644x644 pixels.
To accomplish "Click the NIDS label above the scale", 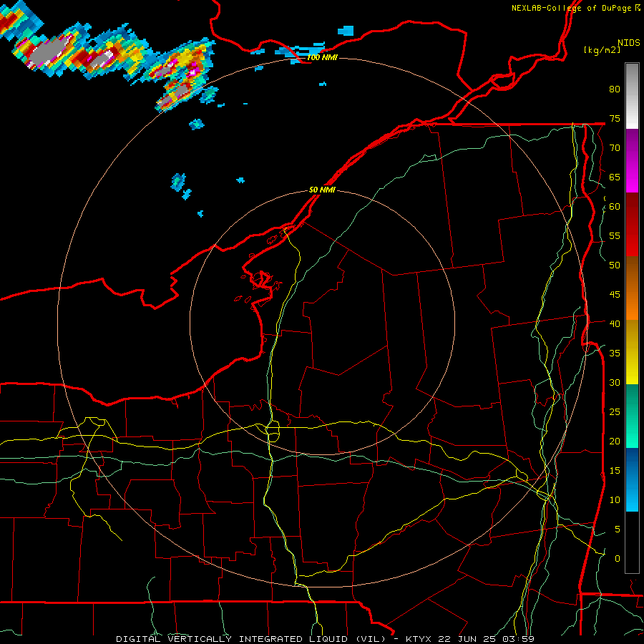I will click(x=628, y=43).
